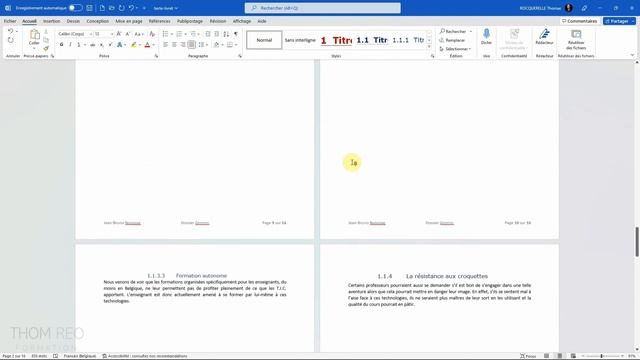Toggle underline formatting (S)

tap(79, 44)
